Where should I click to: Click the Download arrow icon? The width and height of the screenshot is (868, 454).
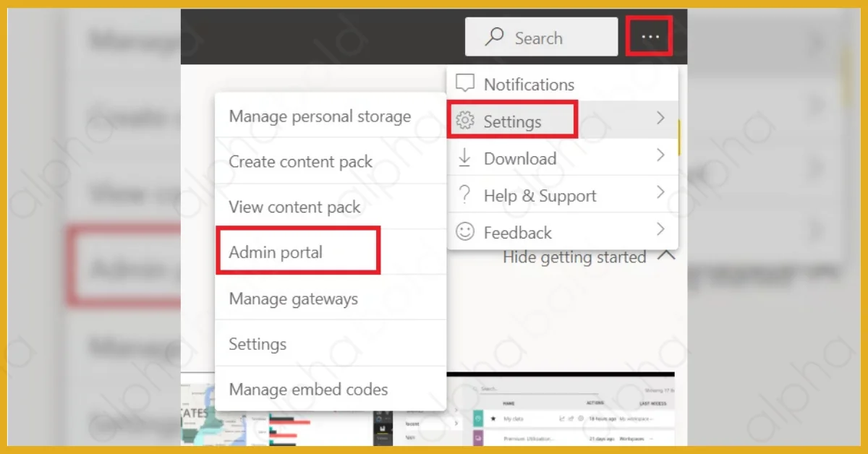click(x=465, y=158)
